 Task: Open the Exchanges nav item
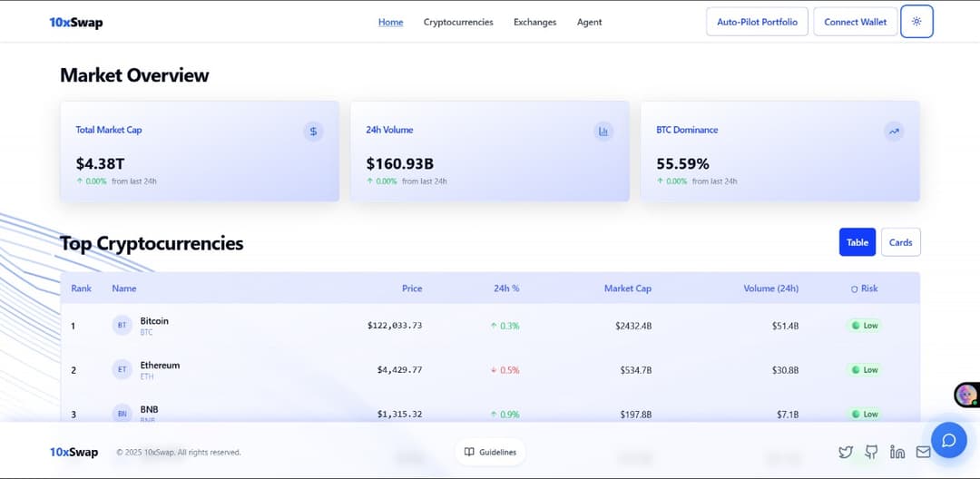[x=534, y=22]
